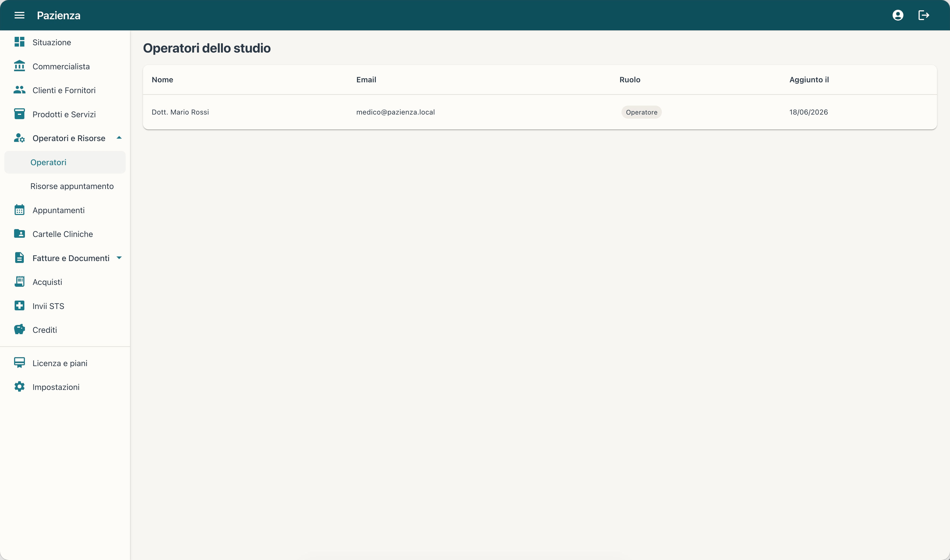The image size is (950, 560).
Task: Open the Clienti e Fornitori link
Action: point(64,90)
